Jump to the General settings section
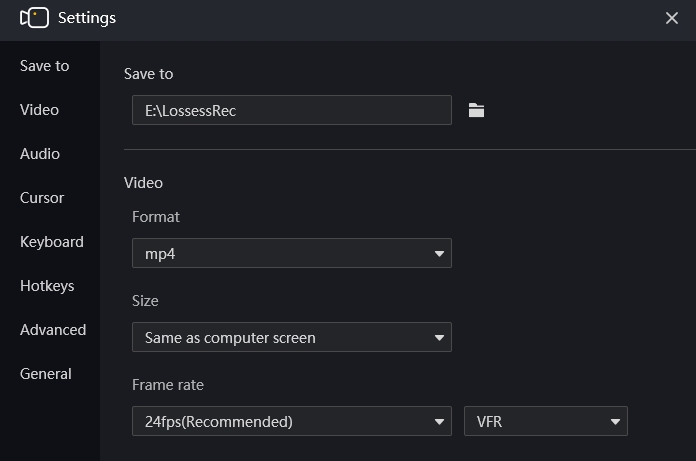The width and height of the screenshot is (696, 461). (x=45, y=374)
